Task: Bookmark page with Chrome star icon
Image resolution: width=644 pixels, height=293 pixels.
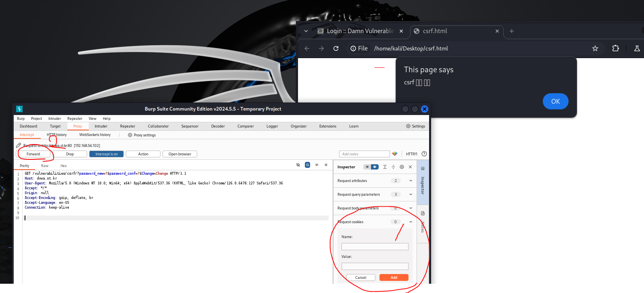Action: click(595, 48)
